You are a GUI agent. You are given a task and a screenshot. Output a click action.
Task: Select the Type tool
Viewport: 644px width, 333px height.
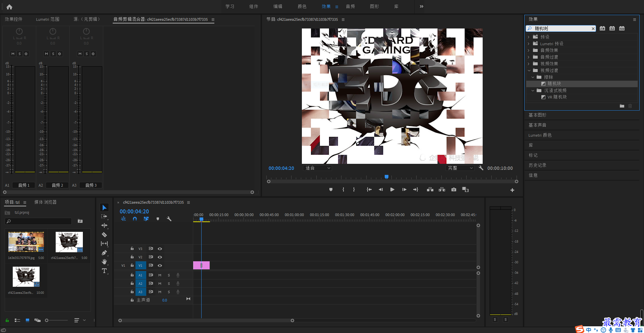tap(104, 271)
